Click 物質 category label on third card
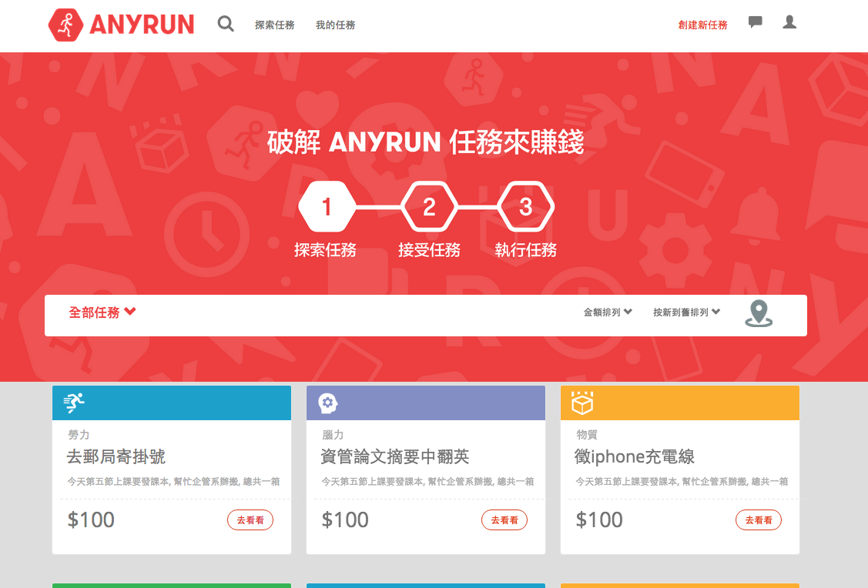 587,435
